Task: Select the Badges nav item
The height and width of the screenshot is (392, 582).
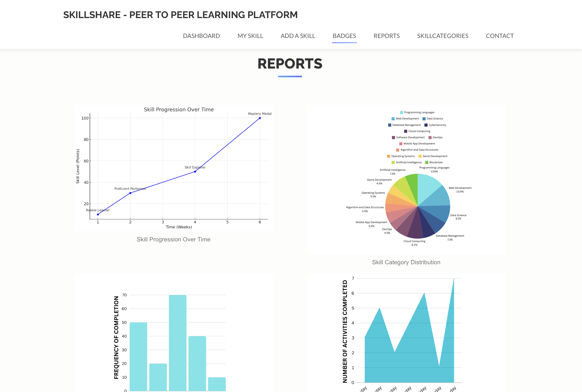Action: 344,36
